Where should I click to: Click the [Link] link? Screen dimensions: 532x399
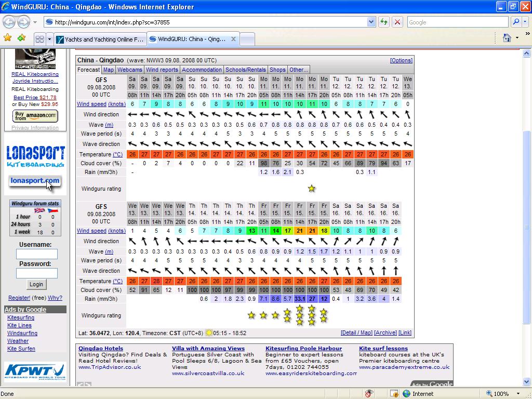tap(405, 333)
